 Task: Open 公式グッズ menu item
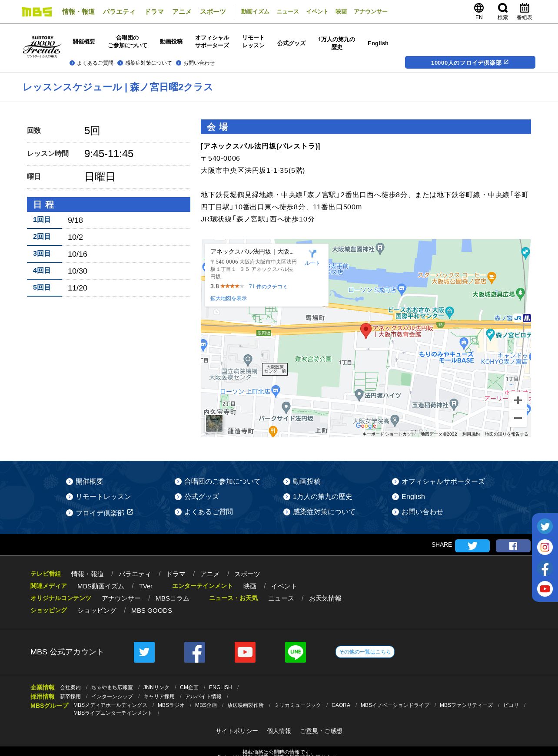pyautogui.click(x=292, y=43)
